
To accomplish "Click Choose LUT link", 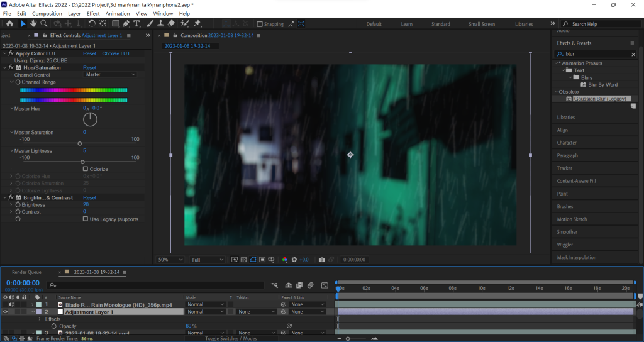I will point(118,53).
